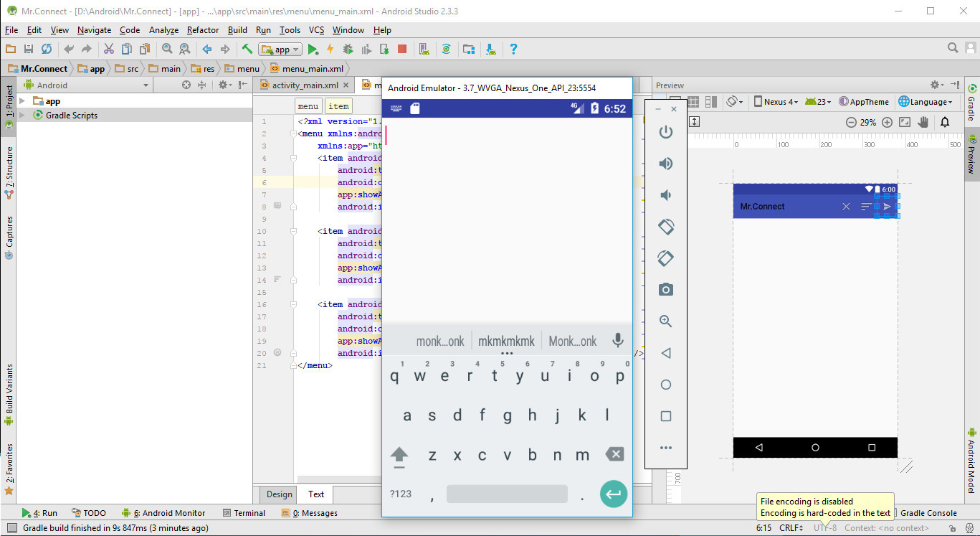Open the Build menu
This screenshot has height=536, width=980.
(x=237, y=29)
